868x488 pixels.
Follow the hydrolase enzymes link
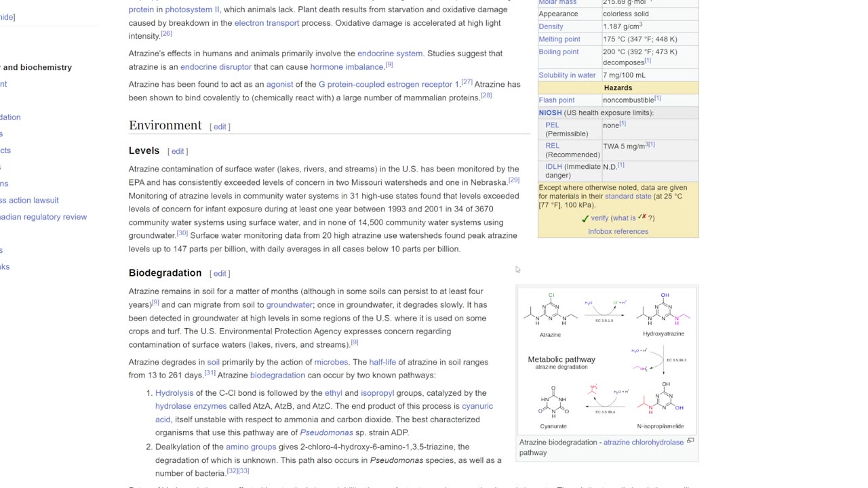point(191,407)
